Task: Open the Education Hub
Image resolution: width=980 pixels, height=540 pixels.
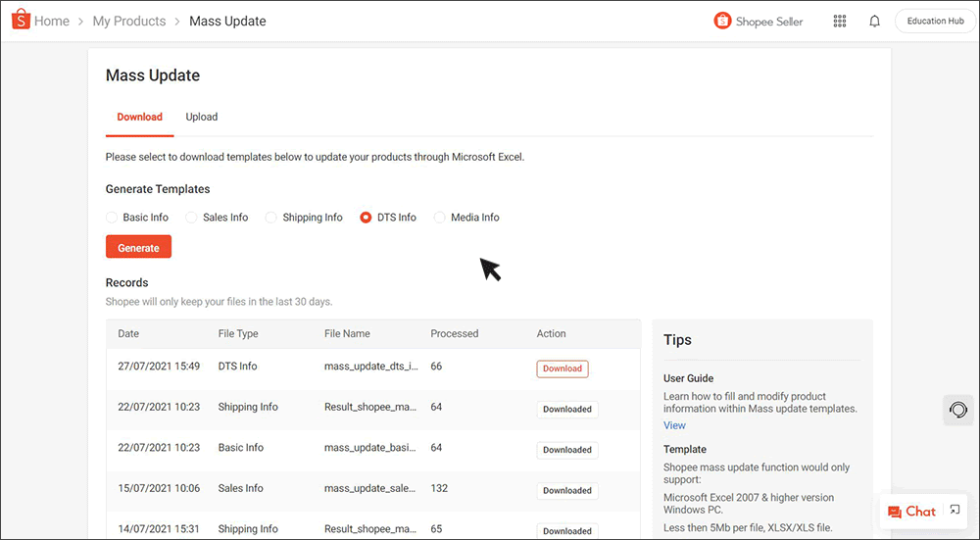Action: point(935,22)
